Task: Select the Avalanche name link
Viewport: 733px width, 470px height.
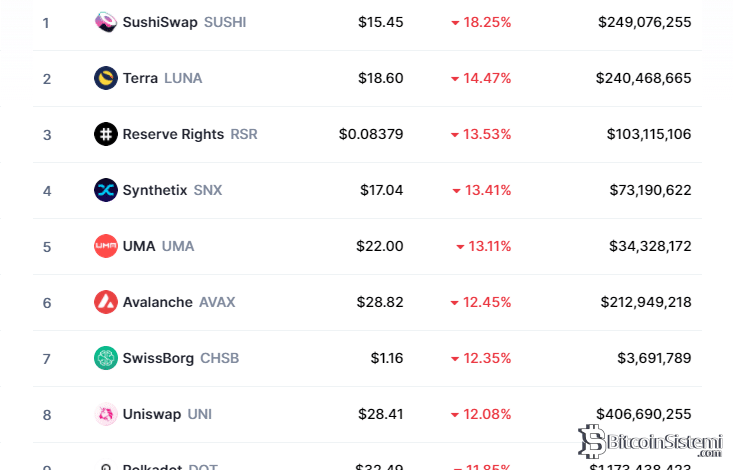Action: coord(158,302)
